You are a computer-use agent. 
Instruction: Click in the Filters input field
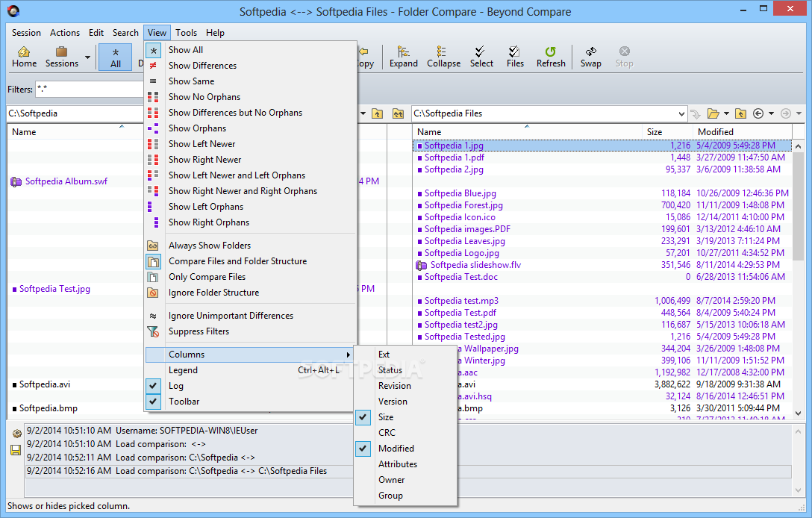pos(89,89)
